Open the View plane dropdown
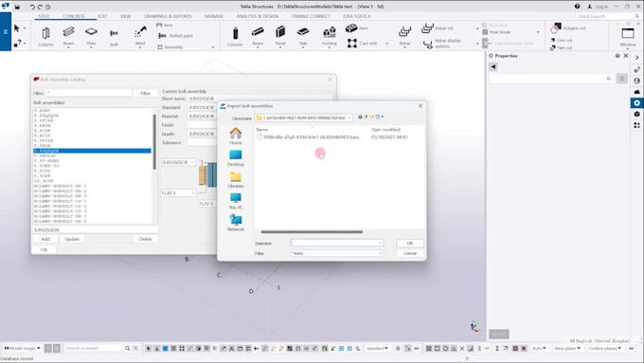 point(566,348)
